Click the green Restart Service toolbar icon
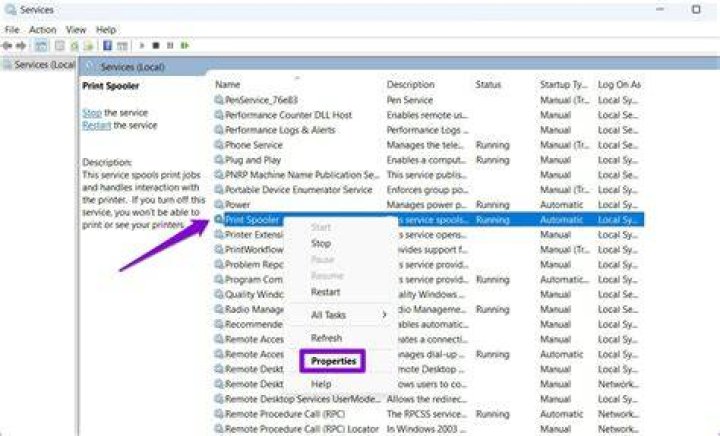The image size is (720, 436). click(x=185, y=45)
